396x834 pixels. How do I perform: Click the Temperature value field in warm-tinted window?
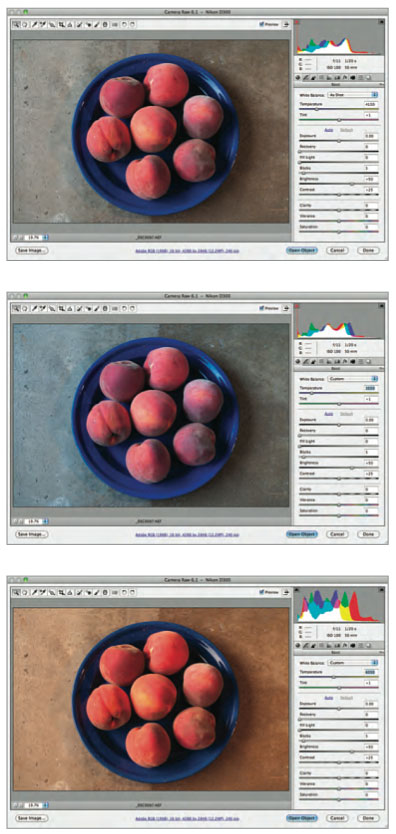tap(371, 672)
